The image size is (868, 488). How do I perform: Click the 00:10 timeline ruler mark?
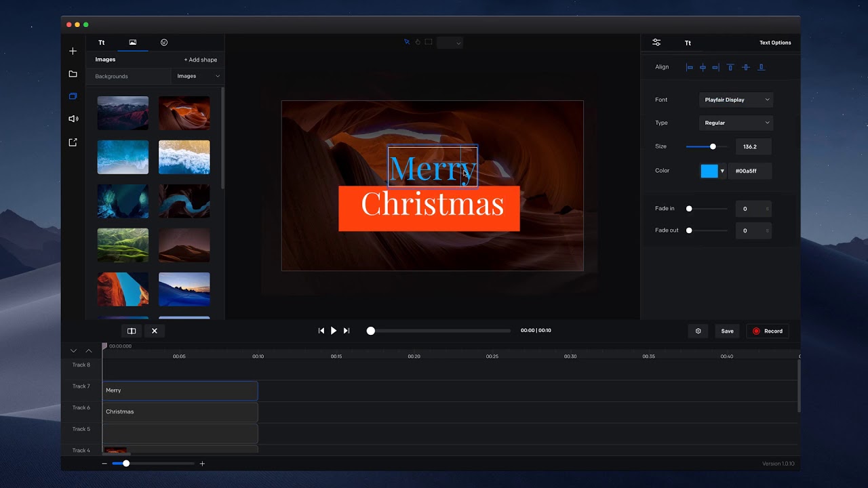pyautogui.click(x=258, y=356)
